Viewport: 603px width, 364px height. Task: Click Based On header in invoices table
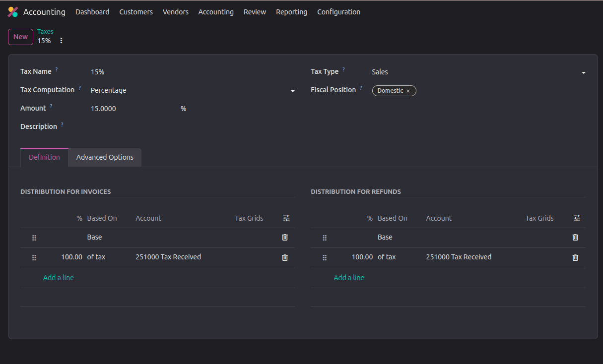(102, 218)
